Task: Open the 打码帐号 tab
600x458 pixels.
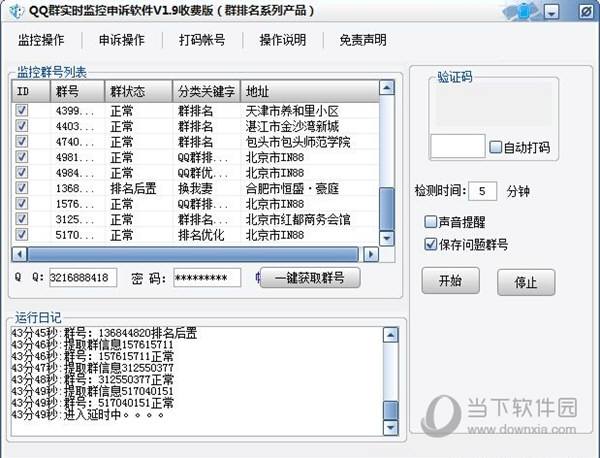Action: click(202, 40)
